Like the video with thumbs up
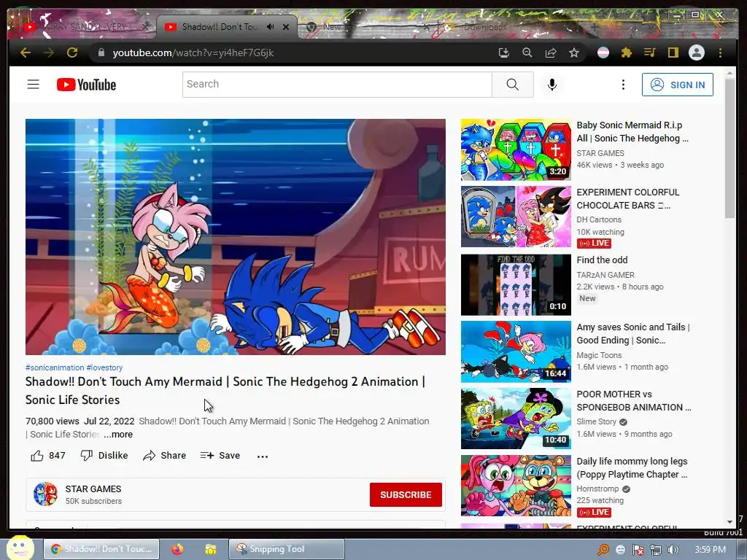The width and height of the screenshot is (747, 560). [x=47, y=456]
